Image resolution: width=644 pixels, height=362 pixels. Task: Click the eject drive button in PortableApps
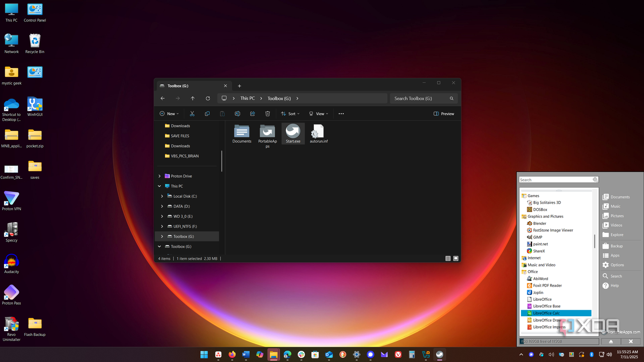click(611, 341)
